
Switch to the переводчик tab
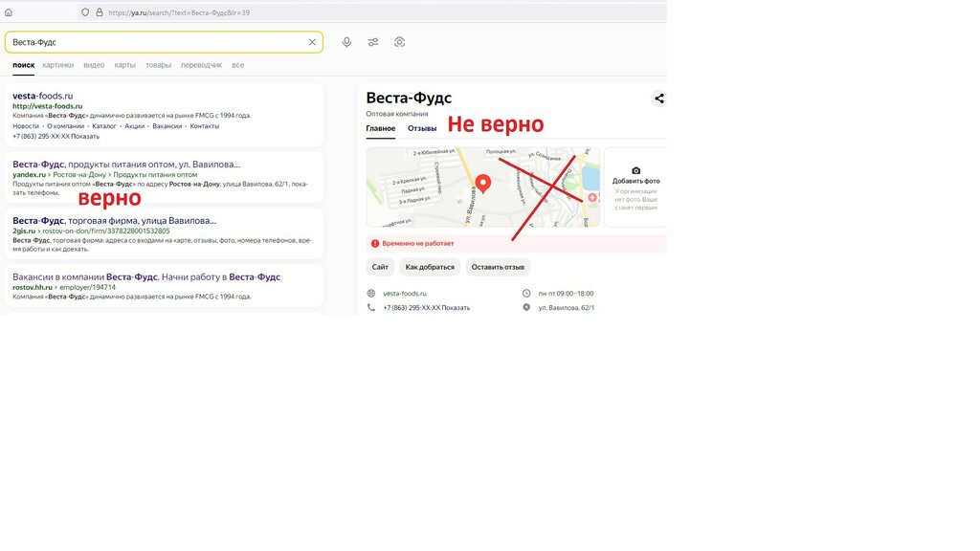point(201,65)
